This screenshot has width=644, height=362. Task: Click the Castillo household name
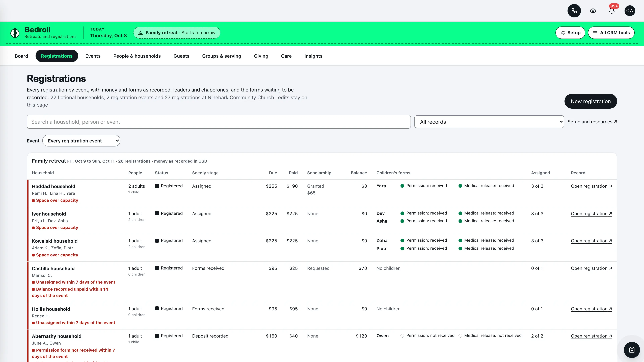pyautogui.click(x=53, y=268)
